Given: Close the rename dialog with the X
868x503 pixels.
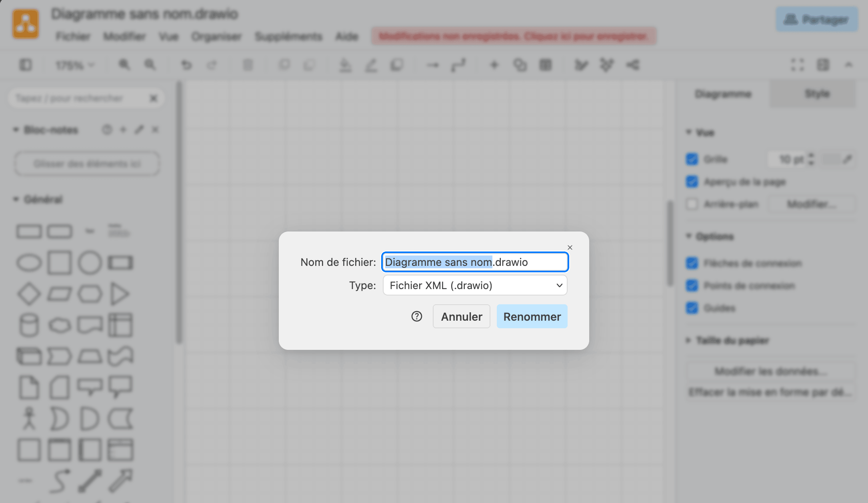Looking at the screenshot, I should pos(570,248).
